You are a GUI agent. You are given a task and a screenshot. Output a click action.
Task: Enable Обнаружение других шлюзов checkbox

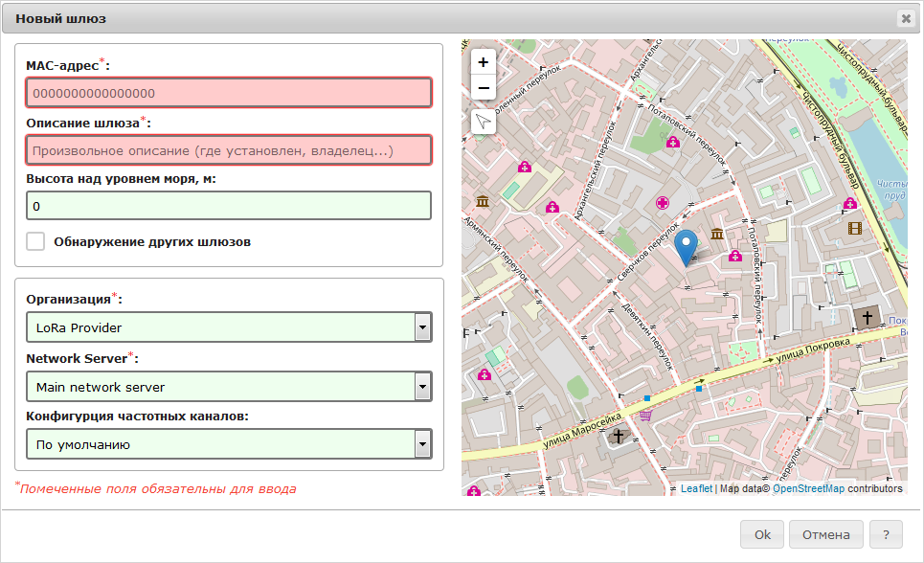point(36,241)
